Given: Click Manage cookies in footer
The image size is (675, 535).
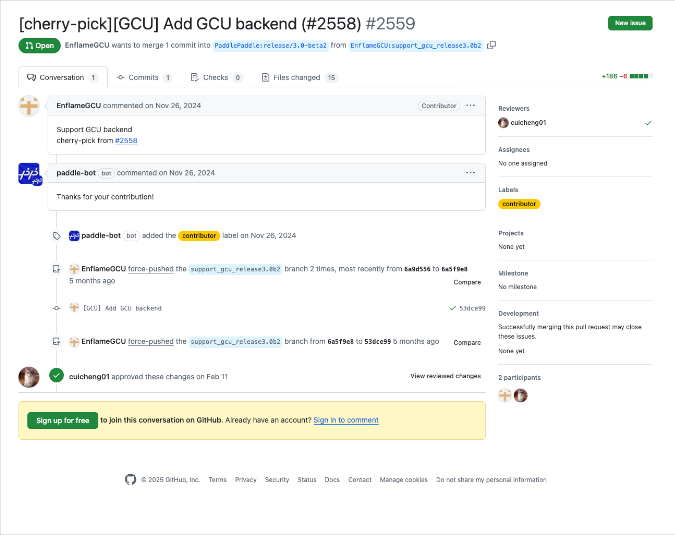Looking at the screenshot, I should tap(403, 480).
